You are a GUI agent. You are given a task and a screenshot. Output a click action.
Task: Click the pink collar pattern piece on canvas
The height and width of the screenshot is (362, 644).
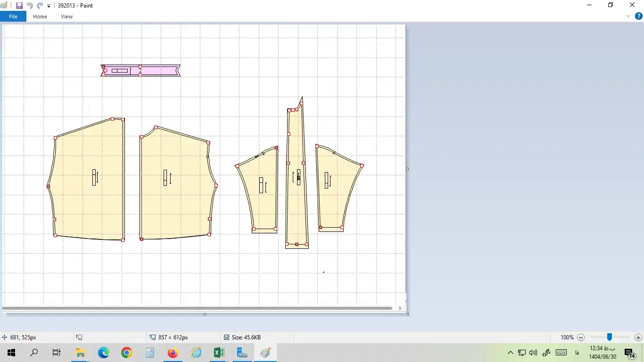tap(156, 71)
